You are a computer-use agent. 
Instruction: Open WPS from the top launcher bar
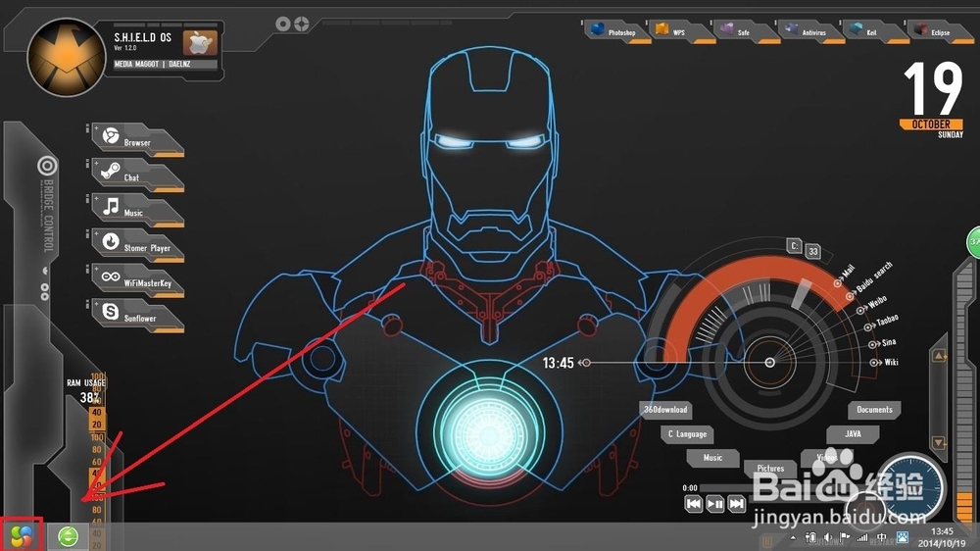(x=681, y=31)
